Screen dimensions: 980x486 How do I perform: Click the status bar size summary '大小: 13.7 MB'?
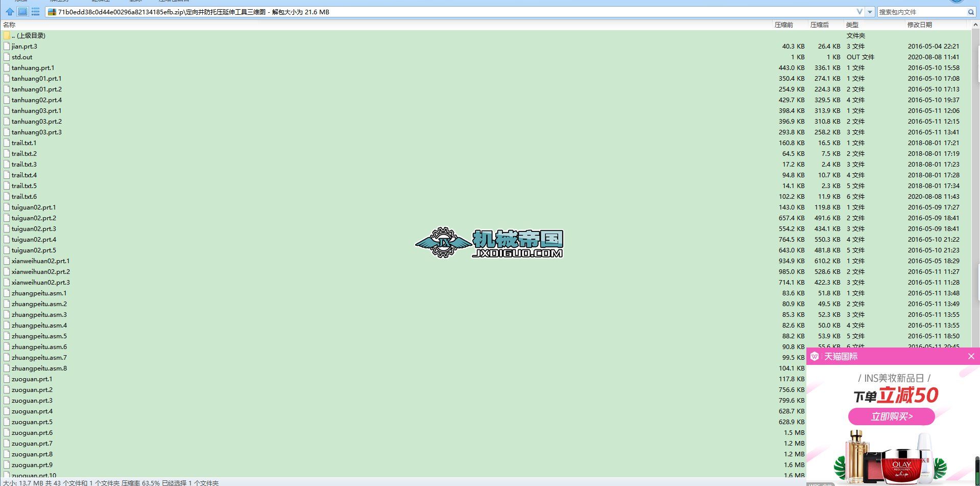23,482
